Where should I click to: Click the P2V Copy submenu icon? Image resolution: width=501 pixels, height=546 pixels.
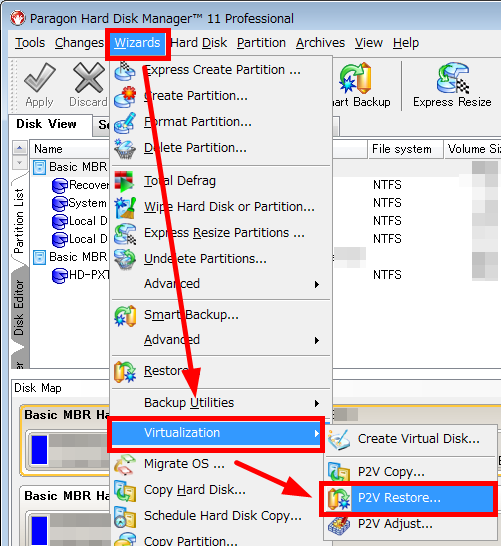coord(339,472)
